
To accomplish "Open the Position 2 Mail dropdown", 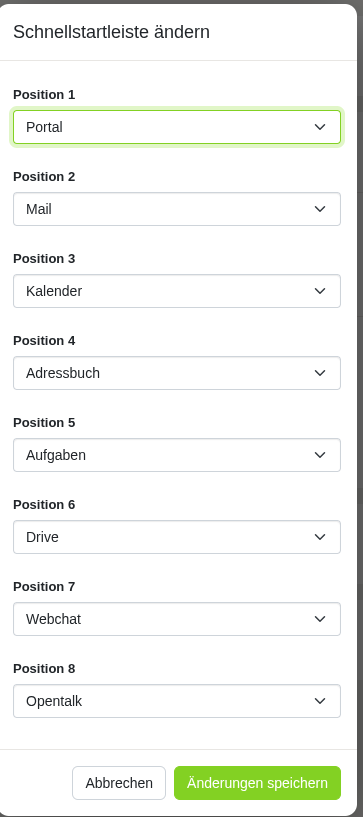I will (177, 209).
